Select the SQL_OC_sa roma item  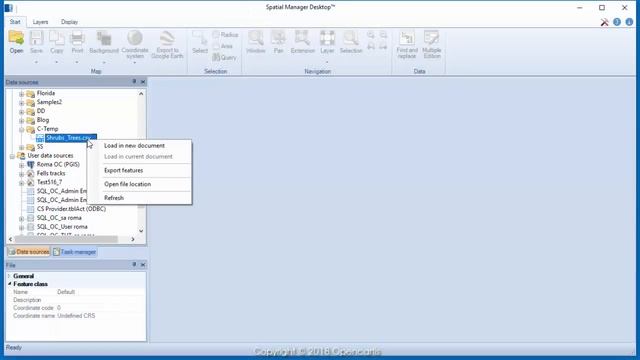(x=59, y=218)
